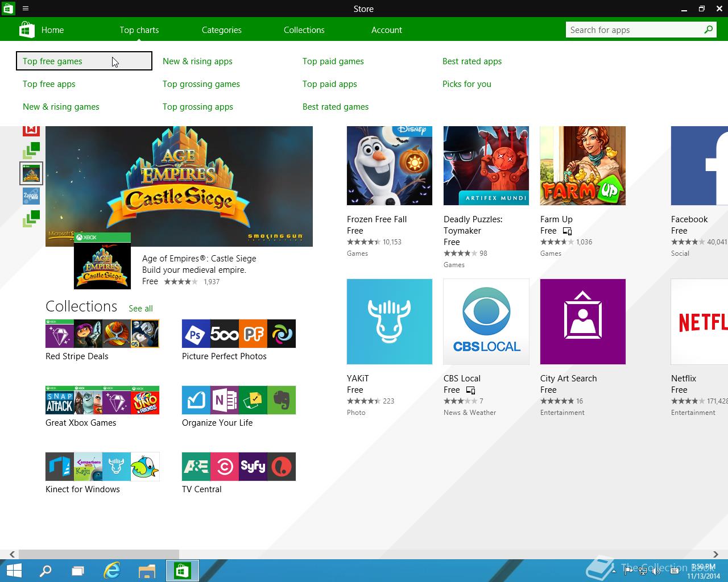Select Top paid apps

click(330, 84)
